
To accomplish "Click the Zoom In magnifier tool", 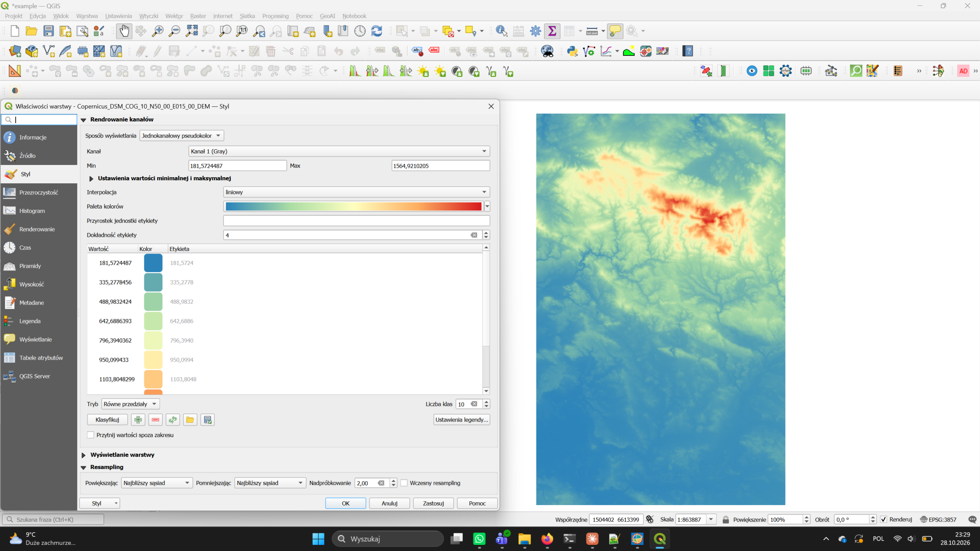I will click(x=157, y=31).
